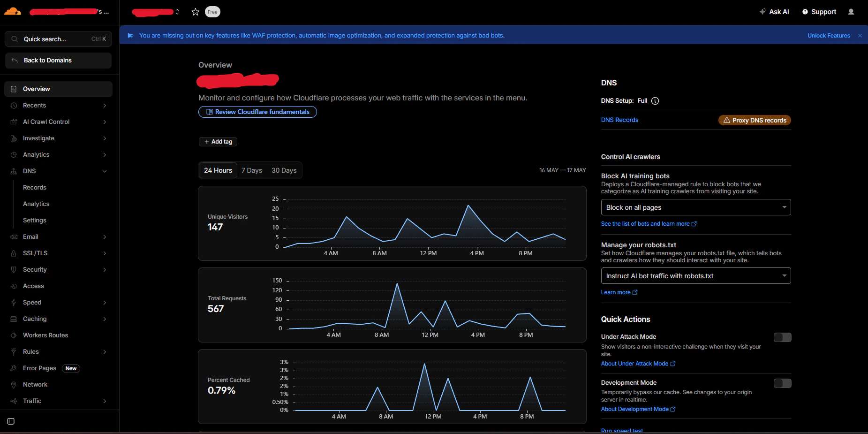Viewport: 868px width, 434px height.
Task: Open the robots.txt instruction dropdown
Action: [x=696, y=276]
